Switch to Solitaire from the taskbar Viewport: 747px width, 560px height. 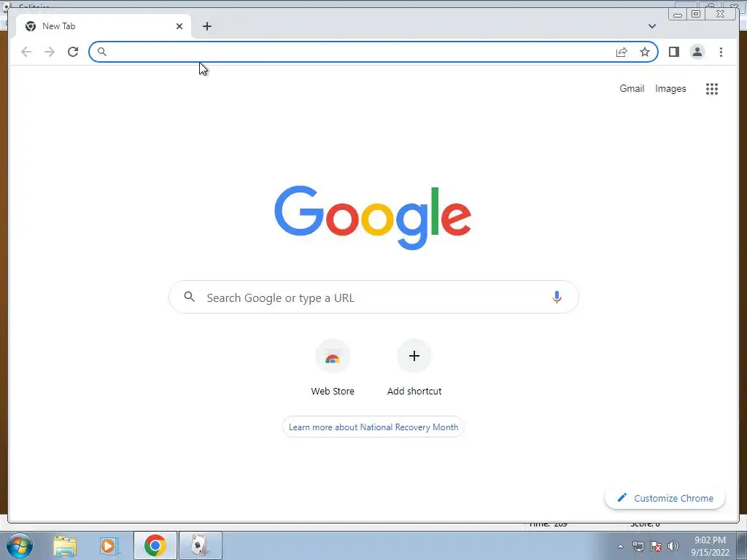click(x=200, y=545)
